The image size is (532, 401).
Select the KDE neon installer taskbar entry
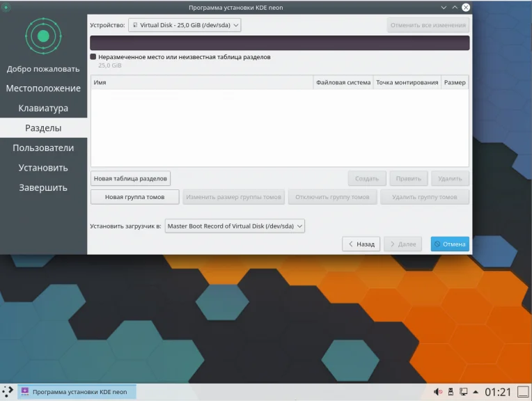(77, 392)
